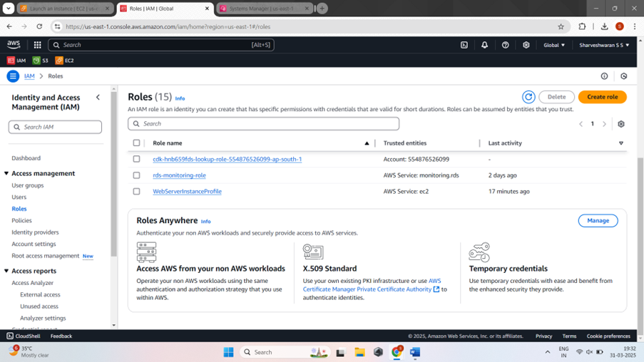Open the help question mark menu

505,45
